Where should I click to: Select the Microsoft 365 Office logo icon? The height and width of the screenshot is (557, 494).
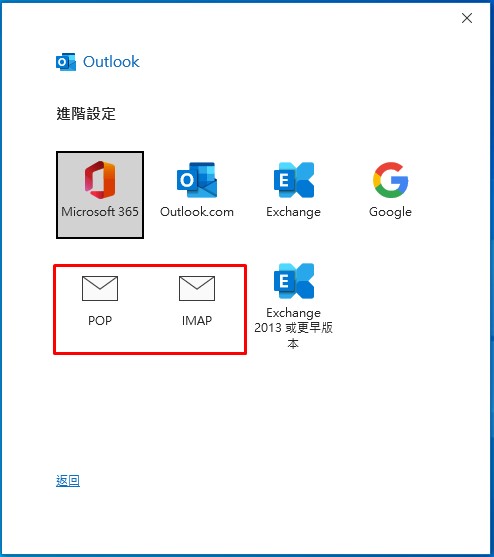[100, 179]
